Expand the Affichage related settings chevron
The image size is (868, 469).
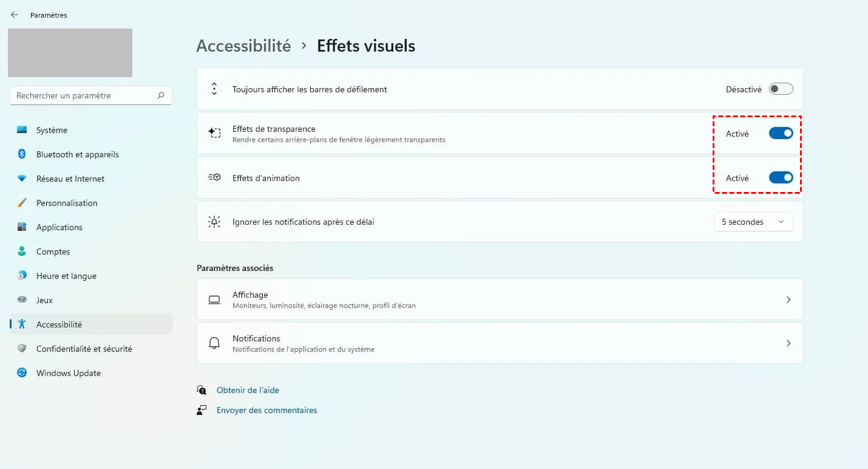coord(788,300)
